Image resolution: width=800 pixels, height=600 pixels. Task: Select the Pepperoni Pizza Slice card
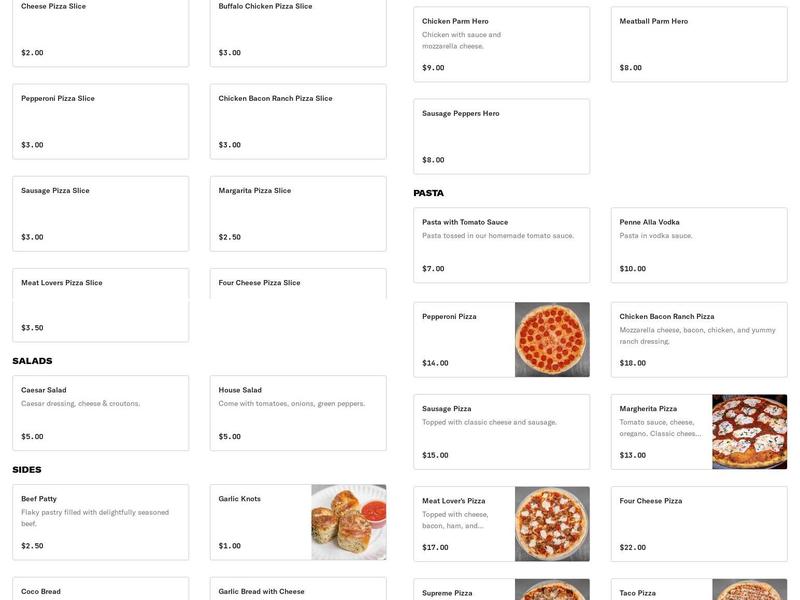point(100,122)
